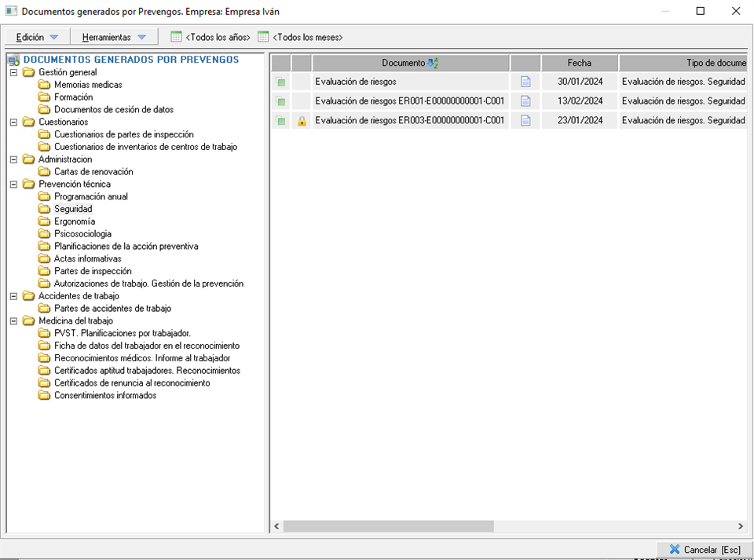Viewport: 754px width, 560px height.
Task: Toggle green checkbox for Evaluación de riesgos row
Action: pyautogui.click(x=281, y=82)
